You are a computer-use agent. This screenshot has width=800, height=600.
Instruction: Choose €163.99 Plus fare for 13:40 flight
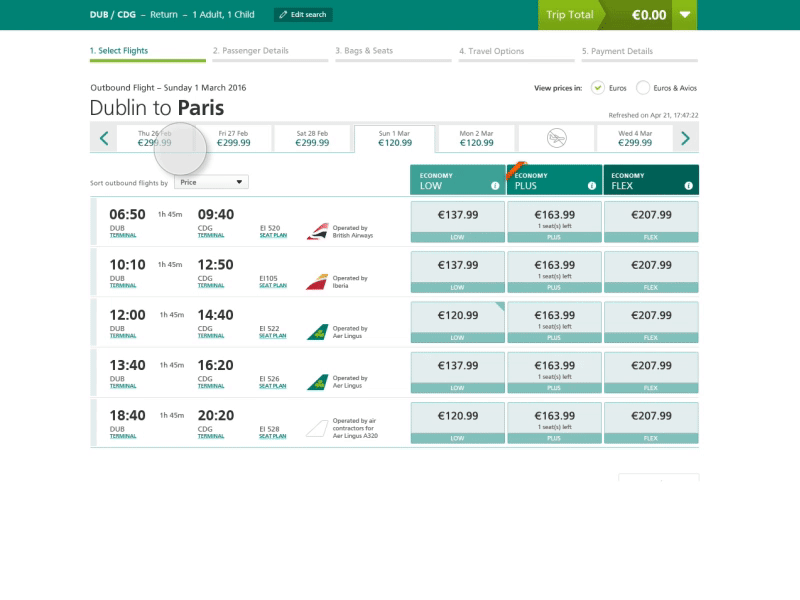coord(555,372)
